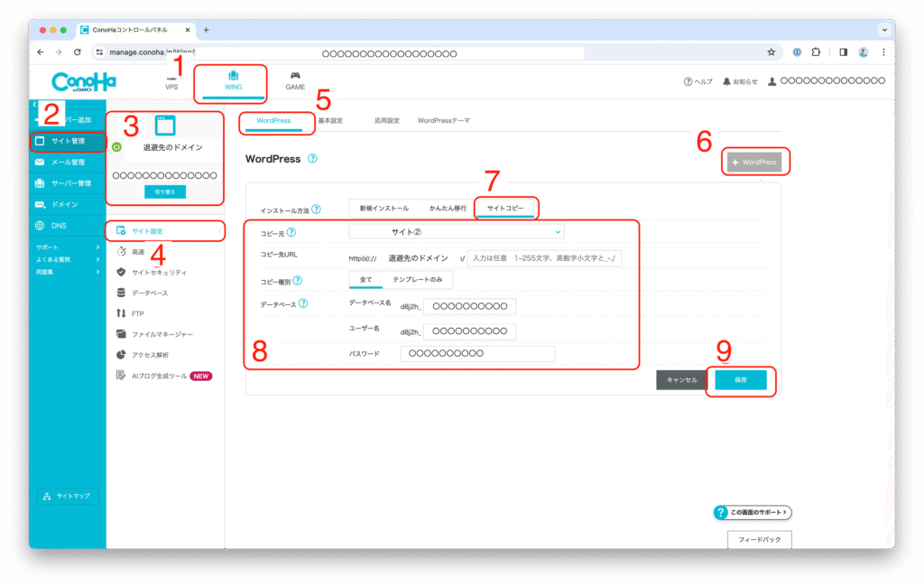Screen dimensions: 924x587
Task: Open the GAME controller icon
Action: pyautogui.click(x=295, y=76)
